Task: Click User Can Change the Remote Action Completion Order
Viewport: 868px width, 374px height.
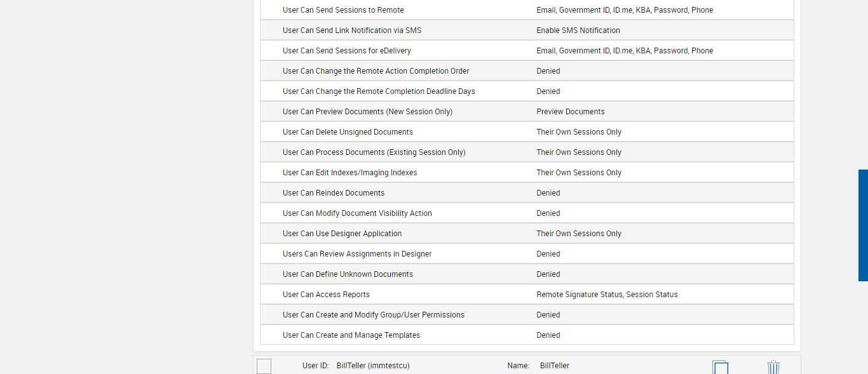Action: (x=376, y=71)
